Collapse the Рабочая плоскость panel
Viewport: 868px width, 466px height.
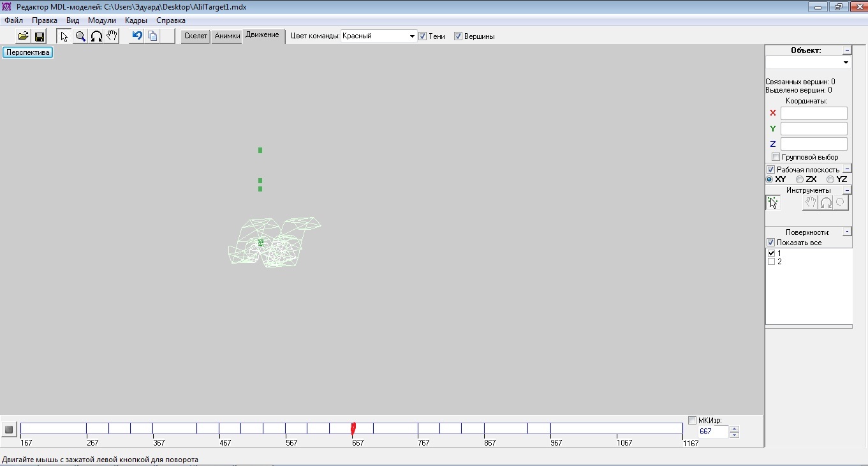point(847,169)
